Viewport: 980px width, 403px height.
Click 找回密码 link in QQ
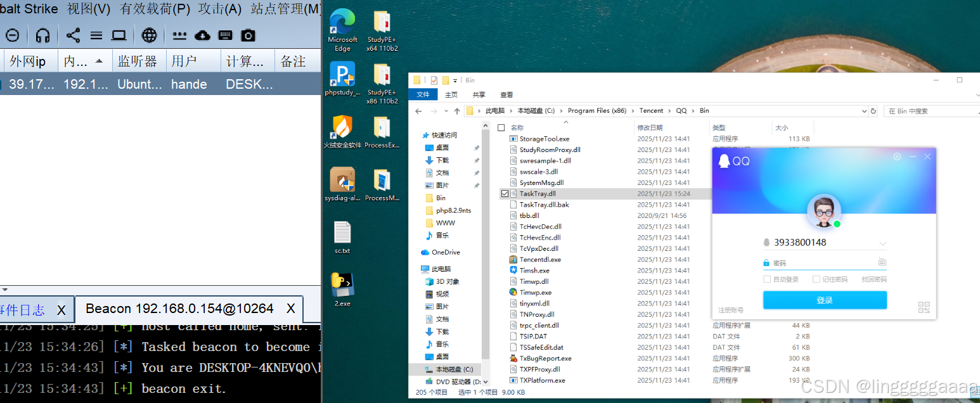click(x=874, y=279)
